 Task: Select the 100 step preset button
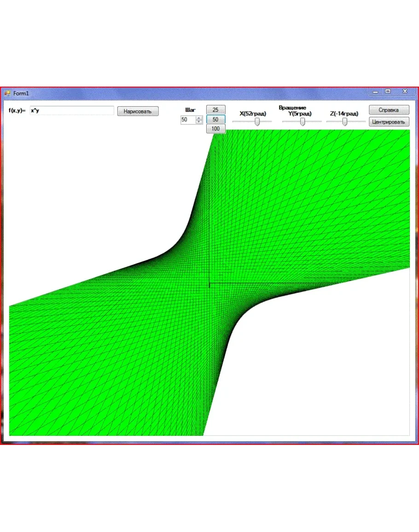pyautogui.click(x=215, y=129)
